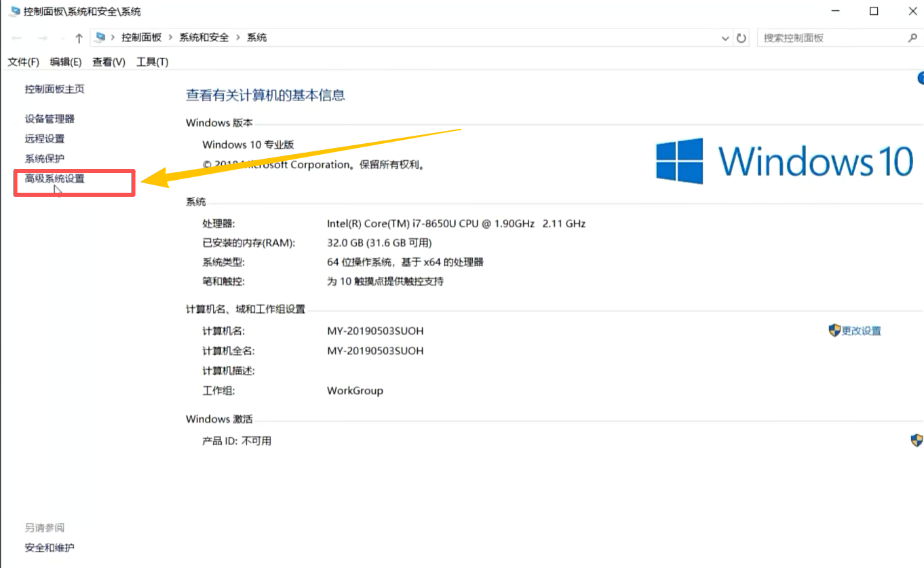The height and width of the screenshot is (568, 924).
Task: Go back with the Back arrow
Action: click(x=18, y=38)
